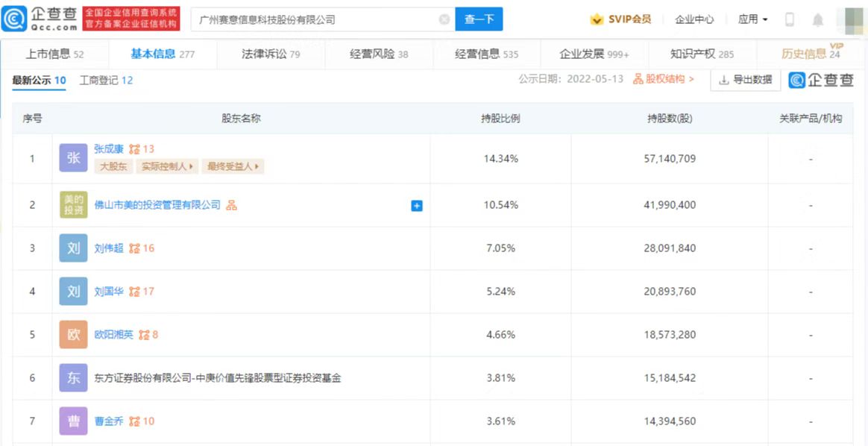The image size is (868, 446).
Task: Expand 实际控制人 tag arrow
Action: (192, 166)
